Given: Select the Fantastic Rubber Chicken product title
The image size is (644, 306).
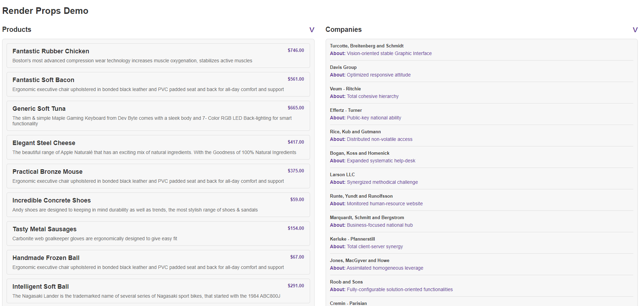Looking at the screenshot, I should (x=51, y=51).
